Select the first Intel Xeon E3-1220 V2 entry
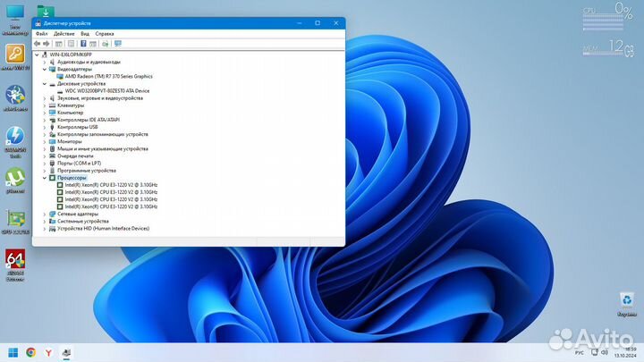 point(111,185)
